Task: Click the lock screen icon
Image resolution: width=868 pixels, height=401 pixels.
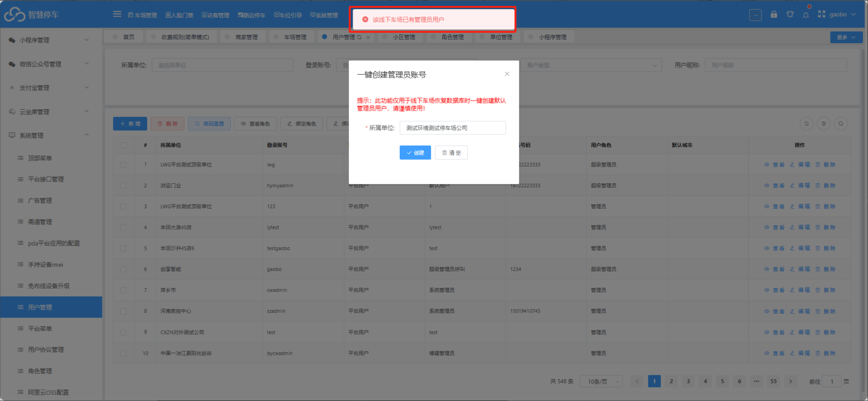Action: pos(774,14)
